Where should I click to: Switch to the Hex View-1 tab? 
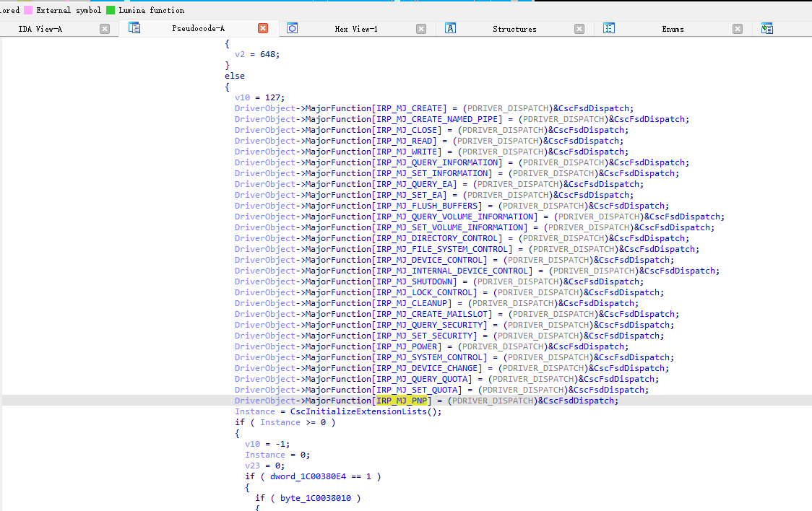pyautogui.click(x=355, y=29)
